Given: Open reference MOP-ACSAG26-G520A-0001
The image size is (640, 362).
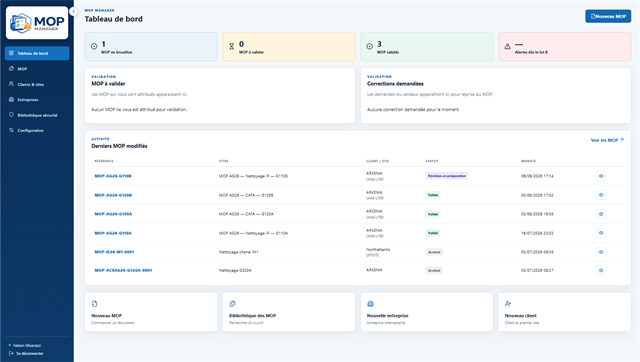Looking at the screenshot, I should [123, 270].
